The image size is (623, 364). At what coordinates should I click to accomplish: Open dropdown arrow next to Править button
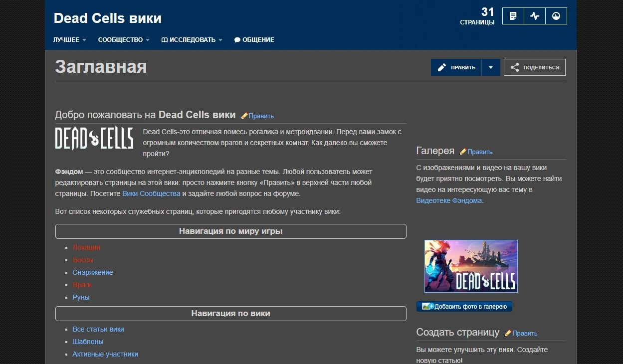[491, 67]
